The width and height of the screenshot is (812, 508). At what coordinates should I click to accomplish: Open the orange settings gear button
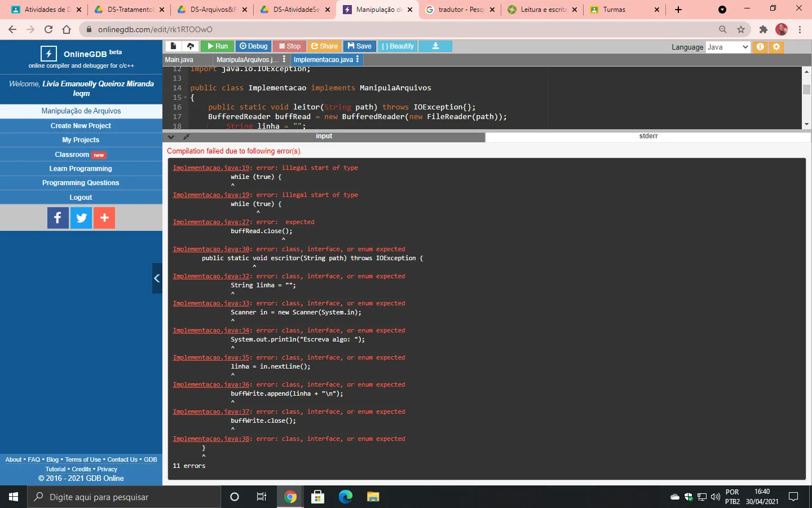tap(776, 47)
